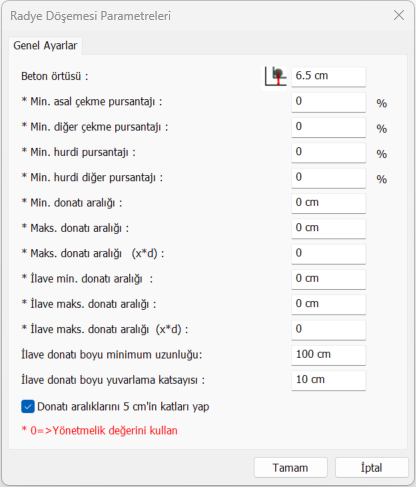416x487 pixels.
Task: Click the İptal button
Action: [372, 468]
